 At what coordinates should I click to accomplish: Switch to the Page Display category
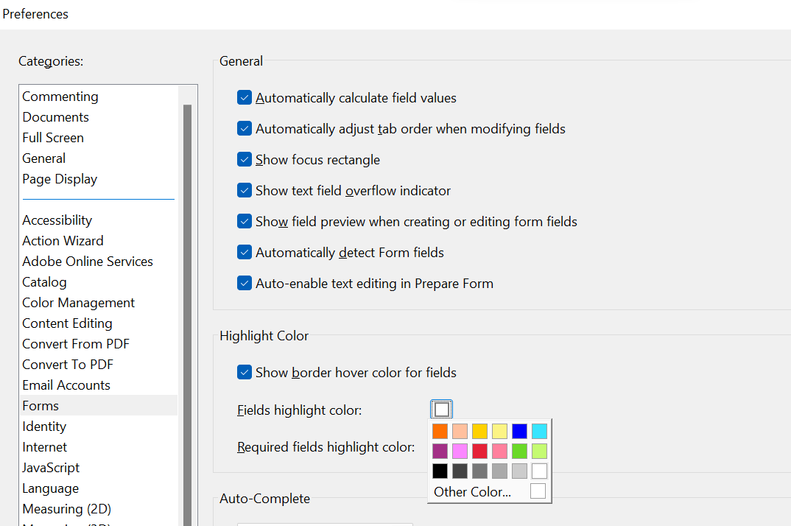(x=60, y=179)
